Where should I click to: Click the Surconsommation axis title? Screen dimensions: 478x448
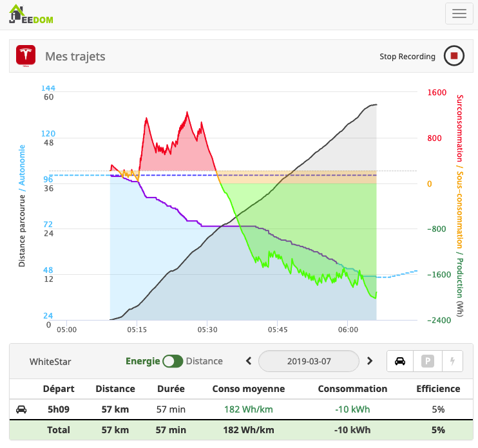point(460,128)
